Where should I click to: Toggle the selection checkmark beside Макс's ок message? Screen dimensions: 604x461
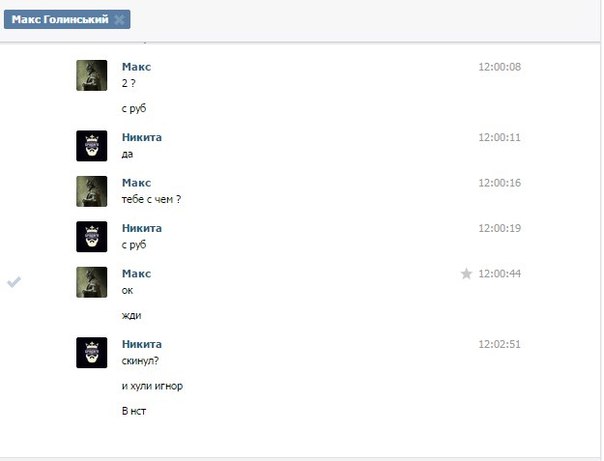14,282
